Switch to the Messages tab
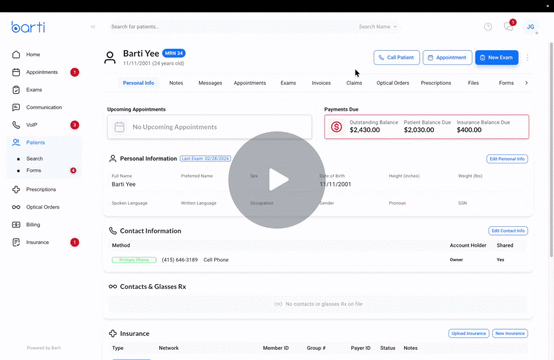 point(210,83)
